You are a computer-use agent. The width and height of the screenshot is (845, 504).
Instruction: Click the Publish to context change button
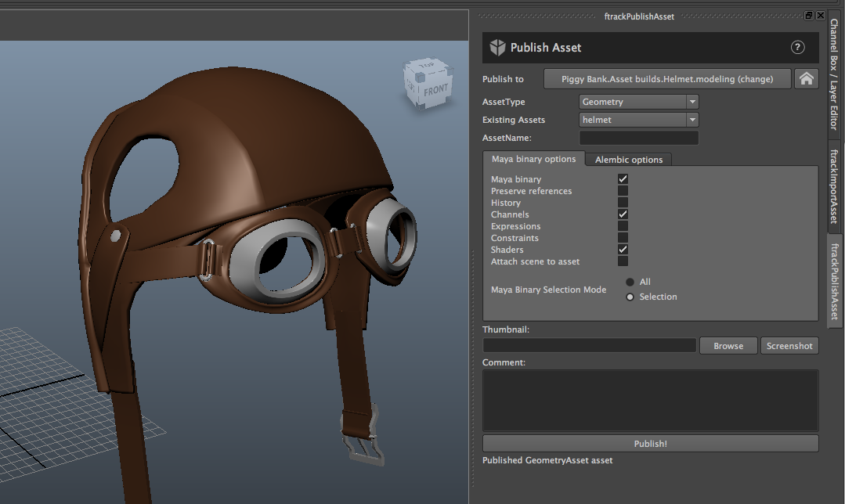point(667,78)
